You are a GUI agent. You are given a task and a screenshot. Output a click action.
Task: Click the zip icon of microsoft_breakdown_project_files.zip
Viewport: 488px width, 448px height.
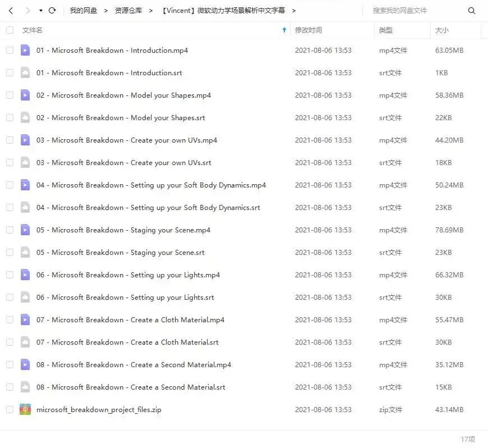point(25,410)
